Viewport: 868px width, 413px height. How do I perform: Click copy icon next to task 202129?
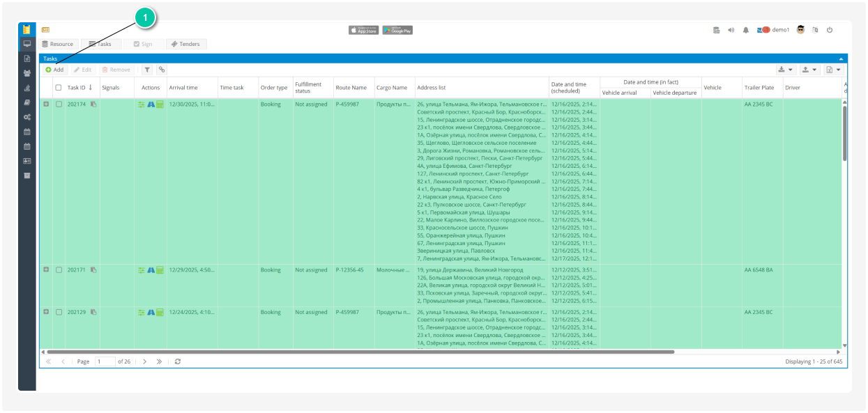click(x=93, y=312)
